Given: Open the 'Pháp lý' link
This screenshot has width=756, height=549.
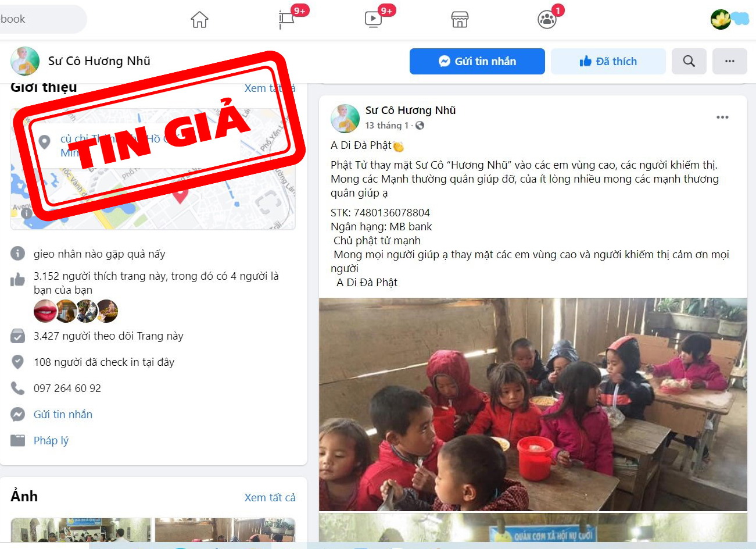Looking at the screenshot, I should (51, 440).
